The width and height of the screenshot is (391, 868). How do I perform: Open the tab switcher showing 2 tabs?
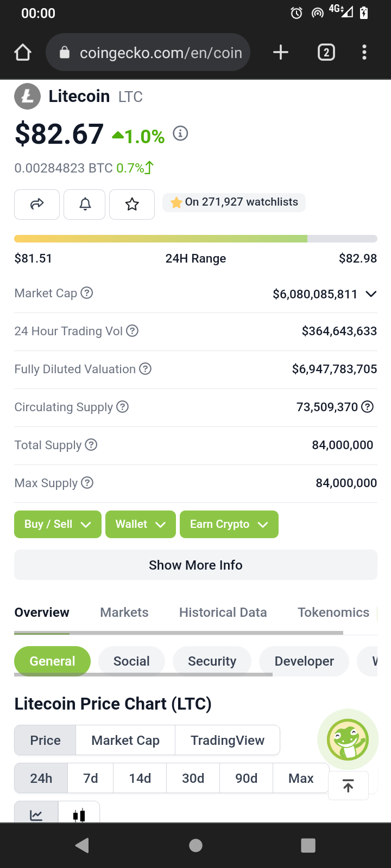326,53
